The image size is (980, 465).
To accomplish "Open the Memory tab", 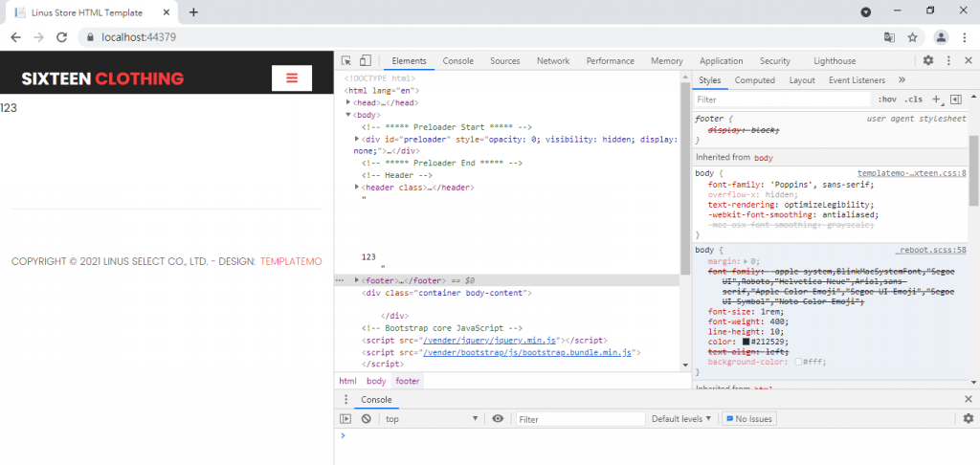I will 667,60.
